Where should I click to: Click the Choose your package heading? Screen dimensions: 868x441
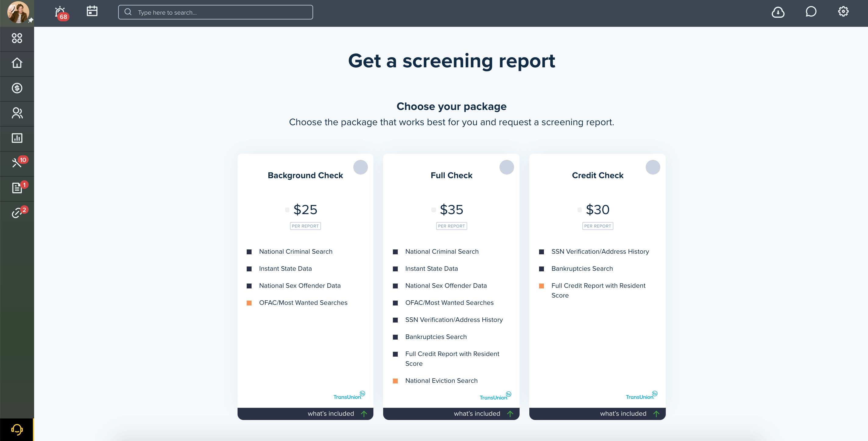pos(451,107)
